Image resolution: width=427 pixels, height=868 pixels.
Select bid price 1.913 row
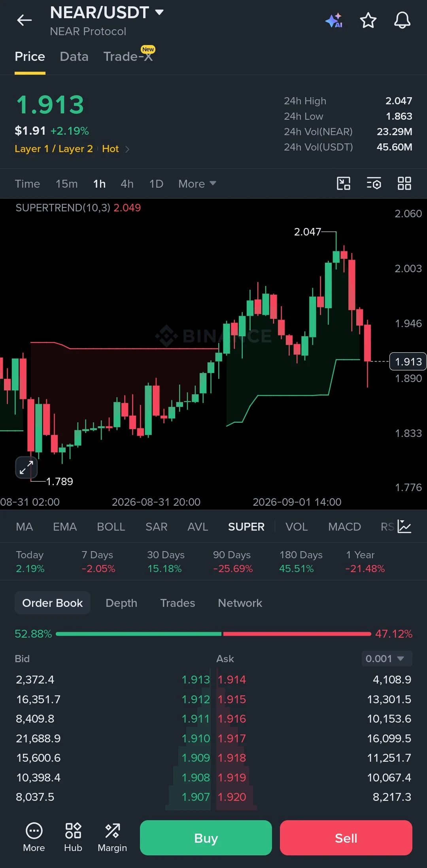(x=113, y=680)
